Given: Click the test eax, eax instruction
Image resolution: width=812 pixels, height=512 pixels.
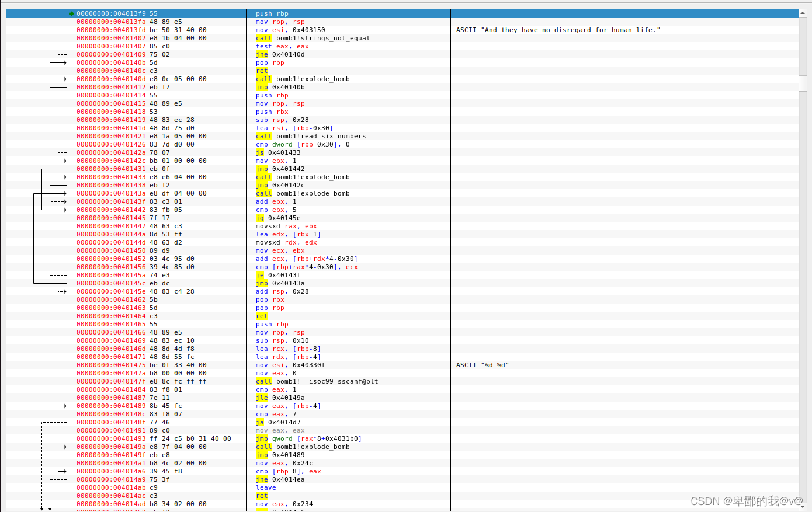Looking at the screenshot, I should (282, 46).
